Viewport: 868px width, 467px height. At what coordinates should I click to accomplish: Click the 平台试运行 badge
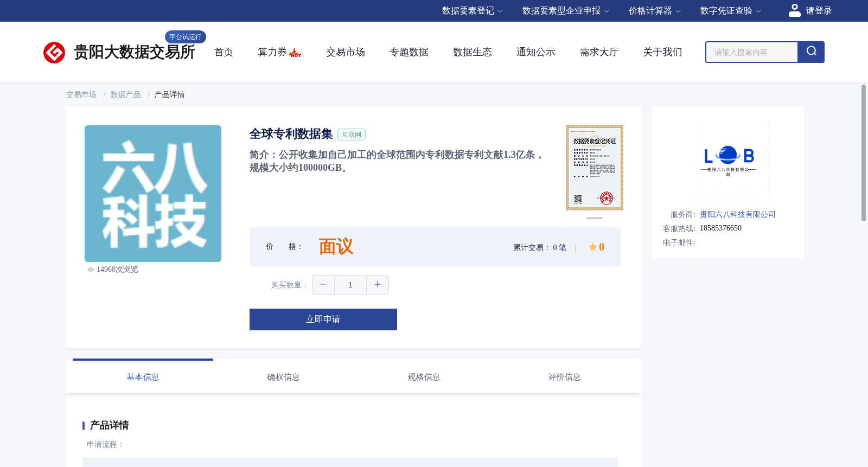186,37
